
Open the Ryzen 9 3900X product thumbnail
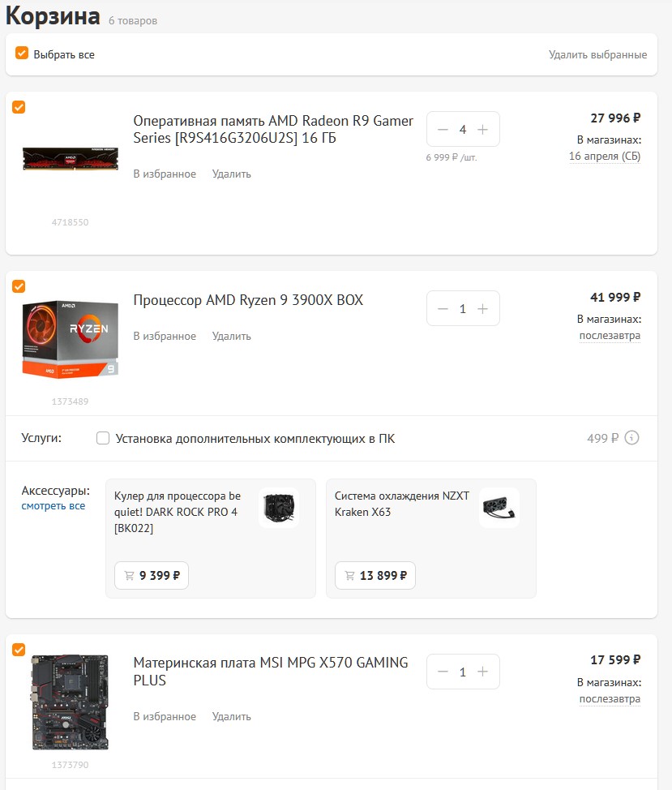(70, 339)
